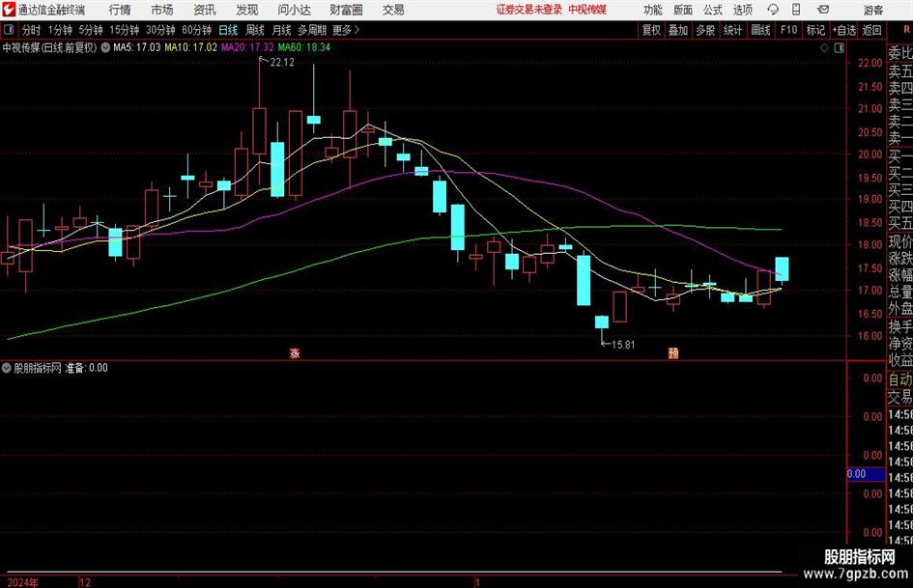Click the 叠加 overlay button
This screenshot has width=913, height=588.
[x=678, y=30]
